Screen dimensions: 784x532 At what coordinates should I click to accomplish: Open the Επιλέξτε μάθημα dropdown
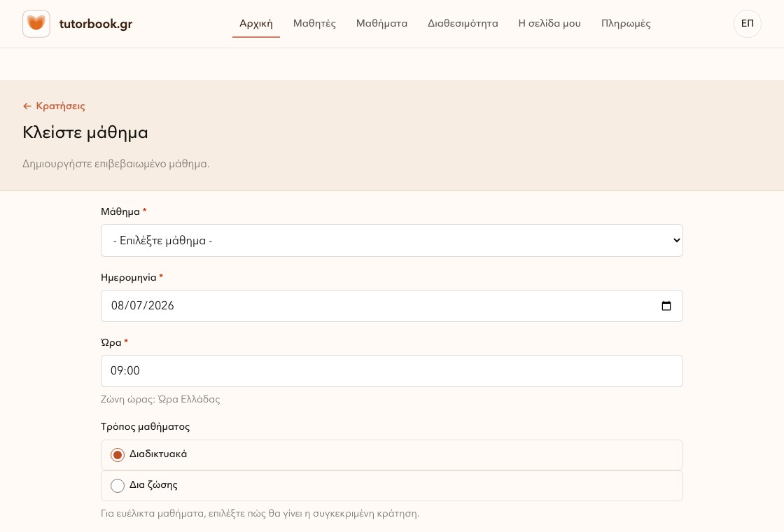click(391, 241)
